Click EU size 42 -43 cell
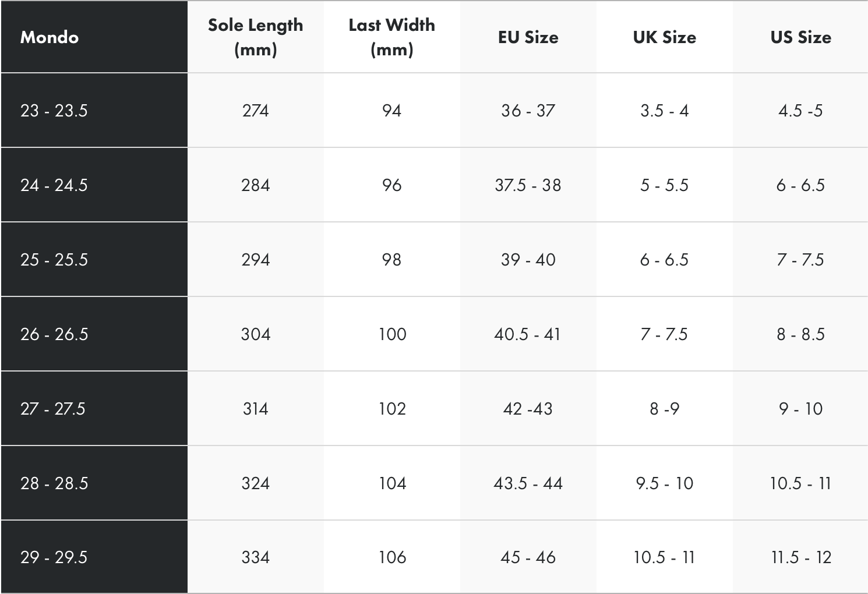Image resolution: width=868 pixels, height=594 pixels. pos(528,409)
